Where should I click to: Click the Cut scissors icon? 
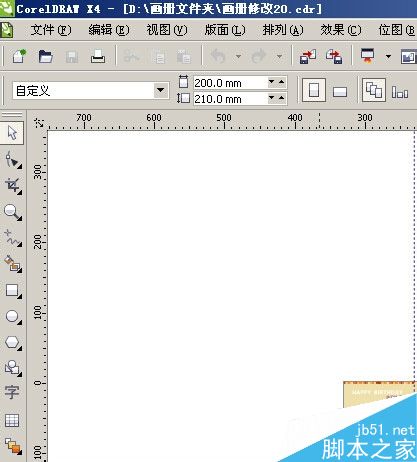[132, 56]
